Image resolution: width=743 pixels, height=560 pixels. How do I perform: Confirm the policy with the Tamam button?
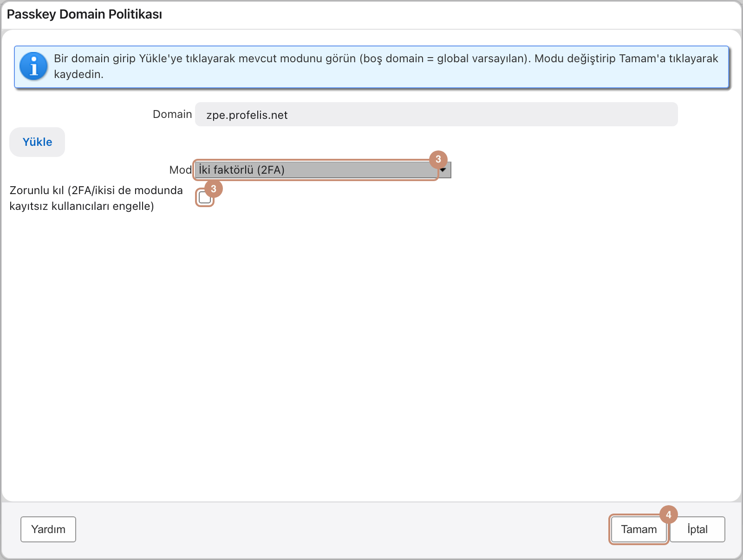click(639, 529)
